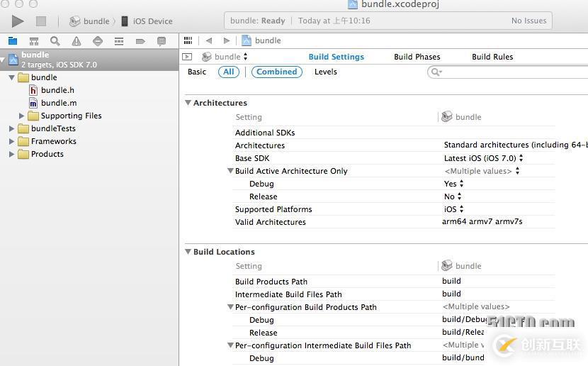Image resolution: width=588 pixels, height=366 pixels.
Task: Open the Breakpoint navigator
Action: coord(140,41)
